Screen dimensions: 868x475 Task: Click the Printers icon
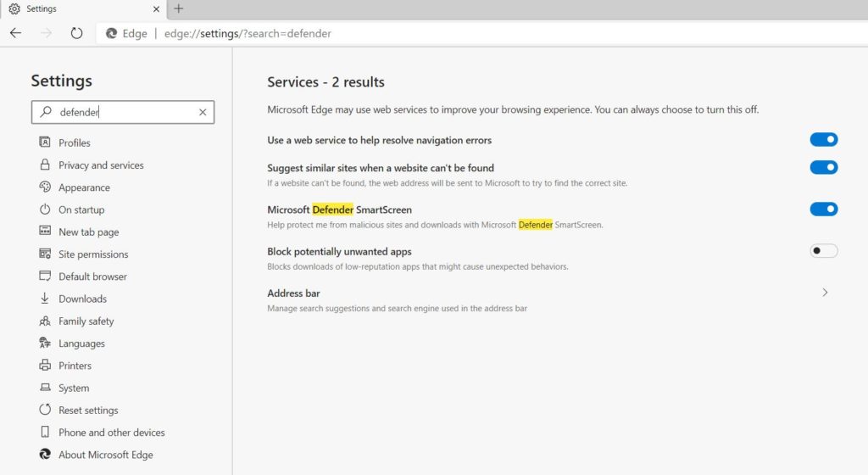[x=45, y=365]
